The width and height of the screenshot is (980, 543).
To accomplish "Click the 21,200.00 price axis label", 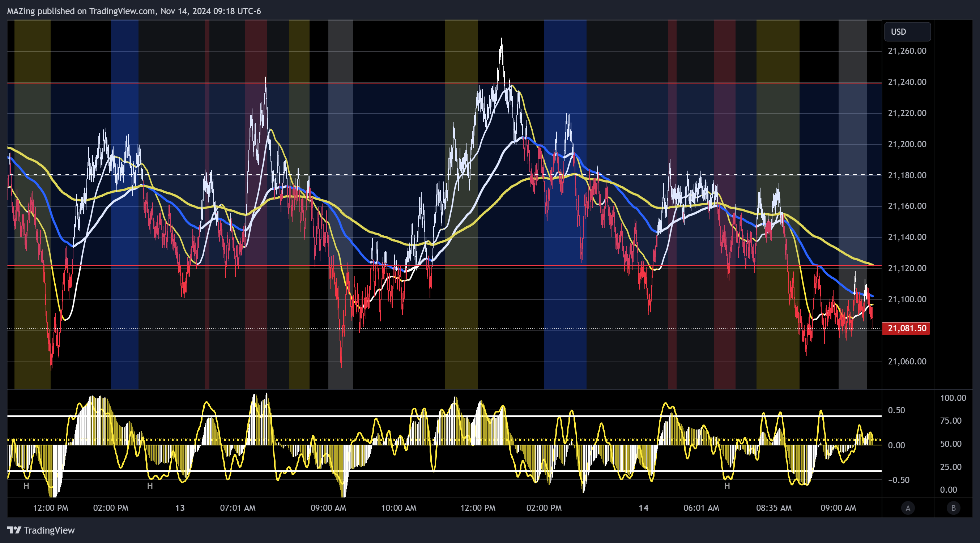I will point(907,144).
